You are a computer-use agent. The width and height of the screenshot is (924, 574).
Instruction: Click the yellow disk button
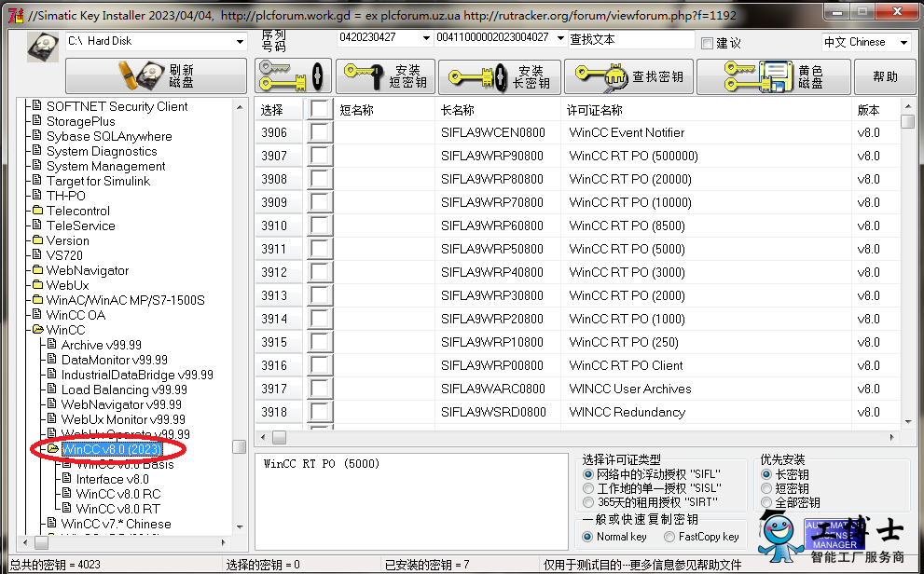[x=773, y=76]
